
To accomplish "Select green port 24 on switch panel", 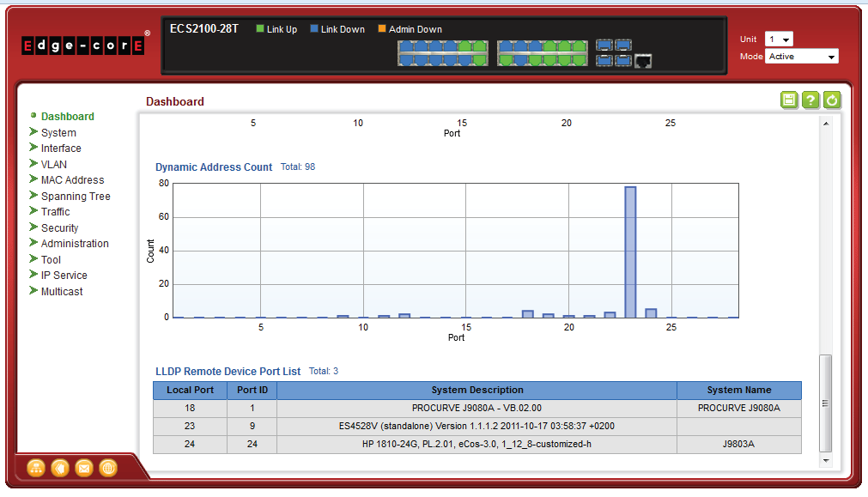I will tap(579, 60).
